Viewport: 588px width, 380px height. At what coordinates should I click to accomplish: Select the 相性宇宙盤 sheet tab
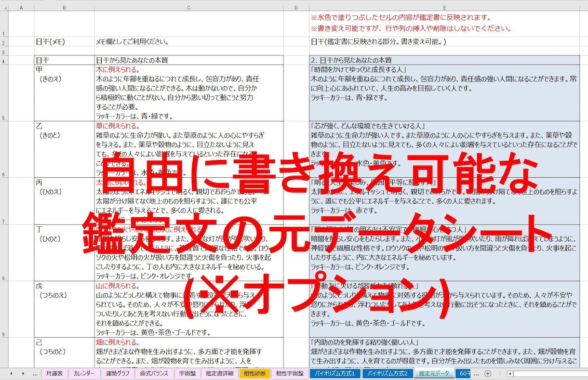(290, 373)
